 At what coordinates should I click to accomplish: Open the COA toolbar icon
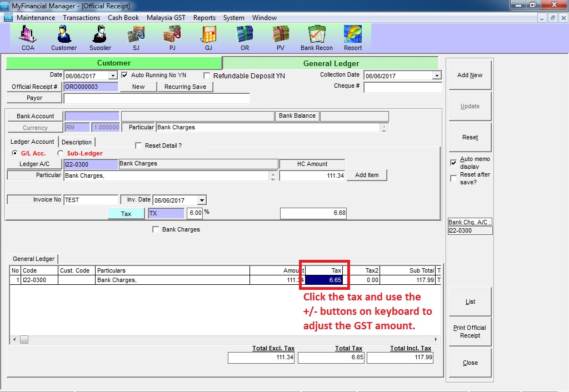[x=28, y=37]
